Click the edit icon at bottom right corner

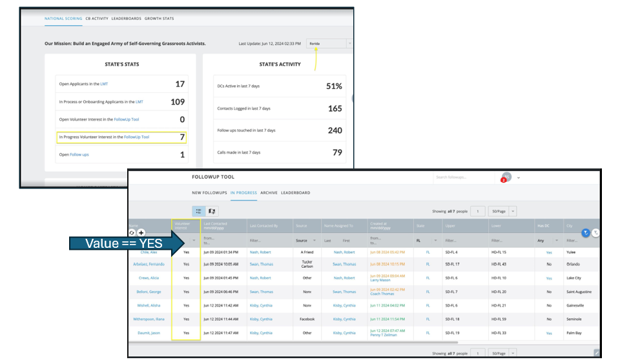pyautogui.click(x=596, y=353)
